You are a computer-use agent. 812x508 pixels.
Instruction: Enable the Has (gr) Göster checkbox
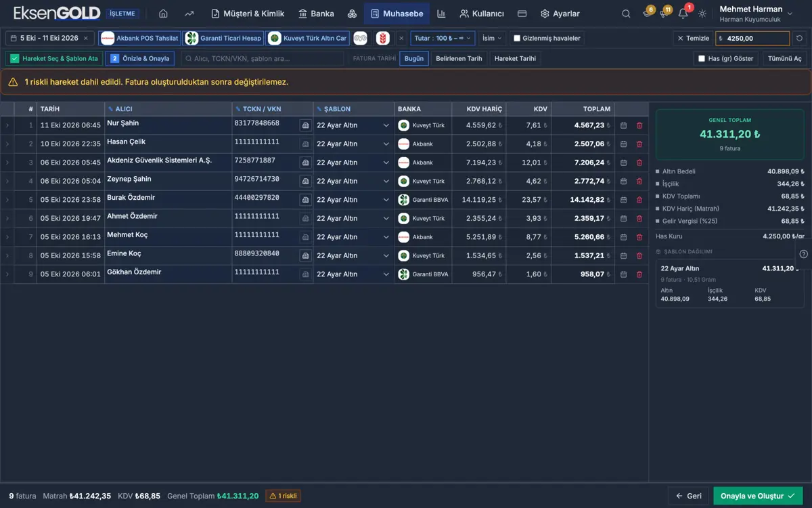pos(702,59)
